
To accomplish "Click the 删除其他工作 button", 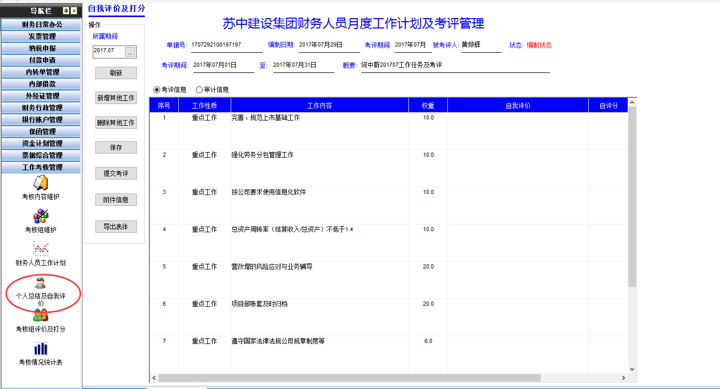I will 116,123.
